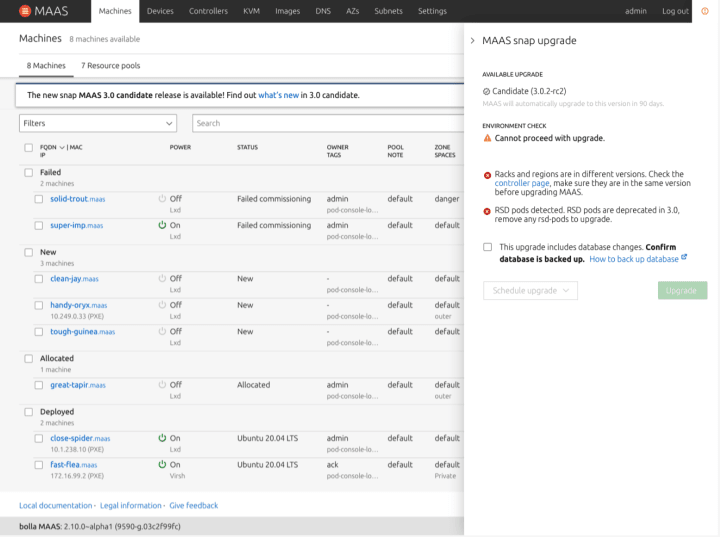Open the KVM navigation item
720x537 pixels.
(x=252, y=11)
